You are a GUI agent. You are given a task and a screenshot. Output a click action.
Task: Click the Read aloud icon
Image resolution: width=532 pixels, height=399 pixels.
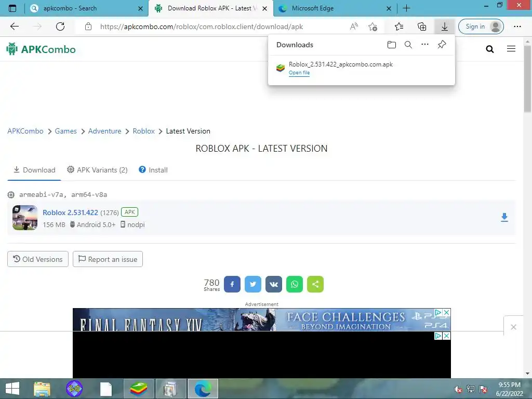pyautogui.click(x=354, y=26)
